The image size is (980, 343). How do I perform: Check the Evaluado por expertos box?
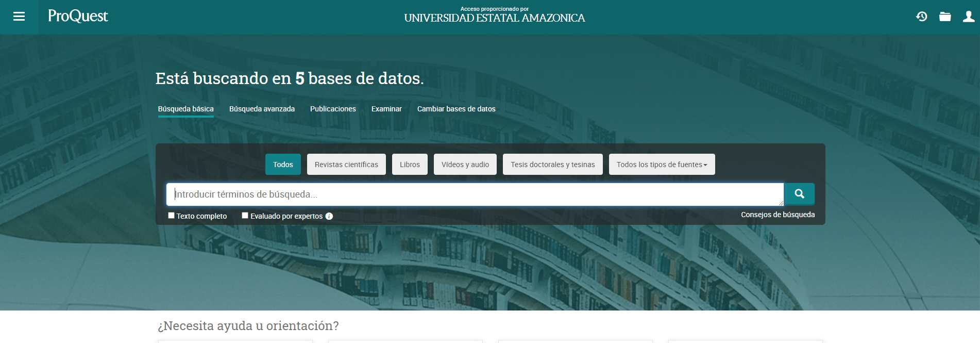(245, 216)
